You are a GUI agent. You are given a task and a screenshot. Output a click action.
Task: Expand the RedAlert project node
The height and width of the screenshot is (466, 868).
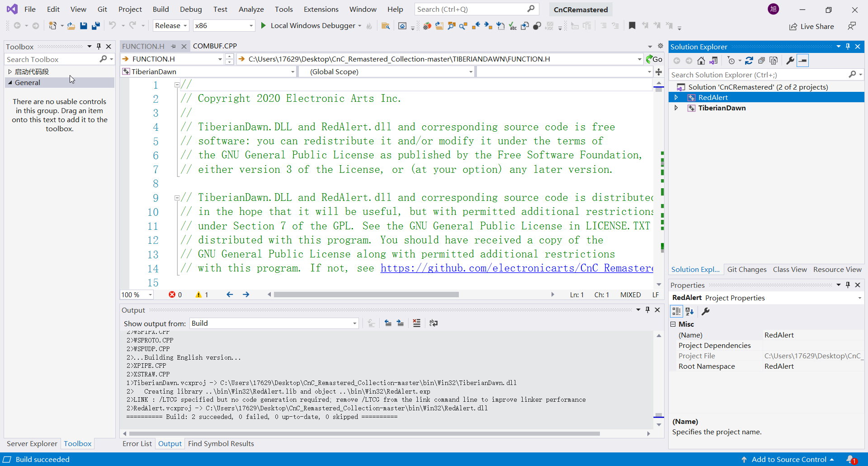pos(676,98)
